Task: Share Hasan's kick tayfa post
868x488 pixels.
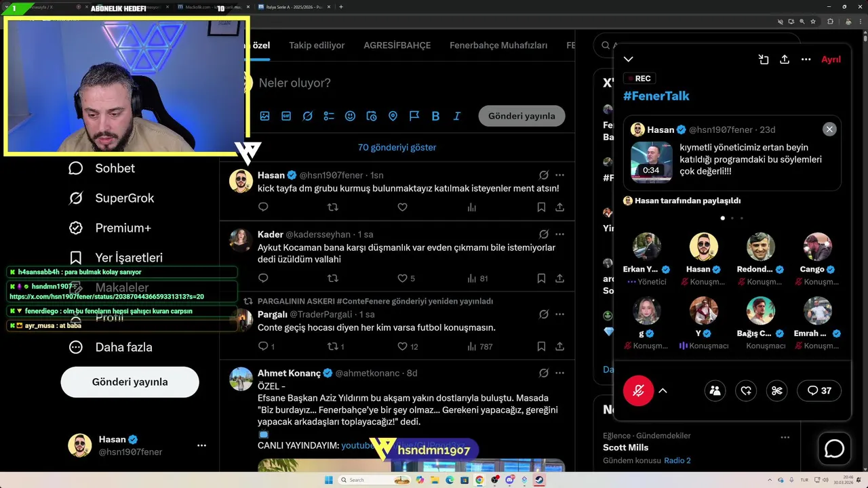Action: pyautogui.click(x=559, y=207)
